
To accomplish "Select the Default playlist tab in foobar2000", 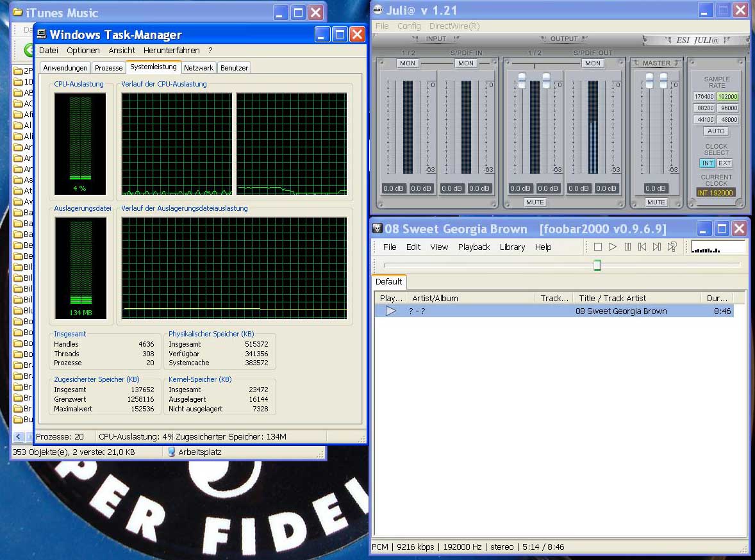I will pyautogui.click(x=388, y=282).
